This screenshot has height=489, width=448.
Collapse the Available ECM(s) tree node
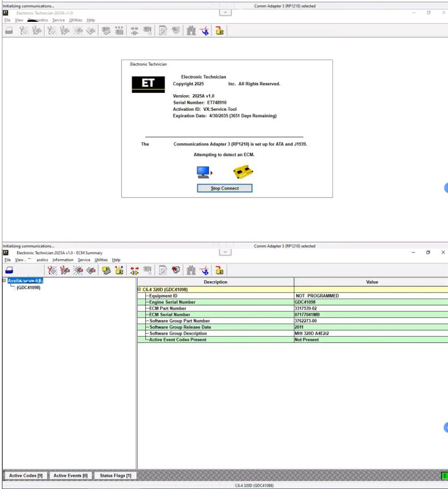4,281
